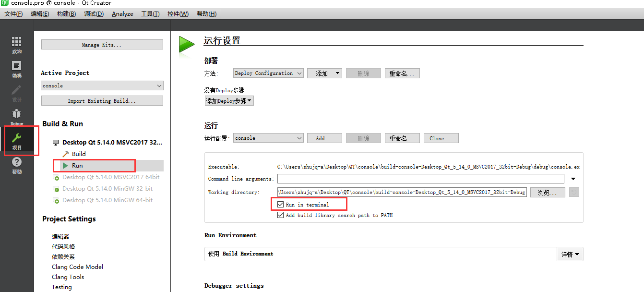This screenshot has width=644, height=292.
Task: Click the 浏览 (Browse) button for working directory
Action: tap(547, 192)
